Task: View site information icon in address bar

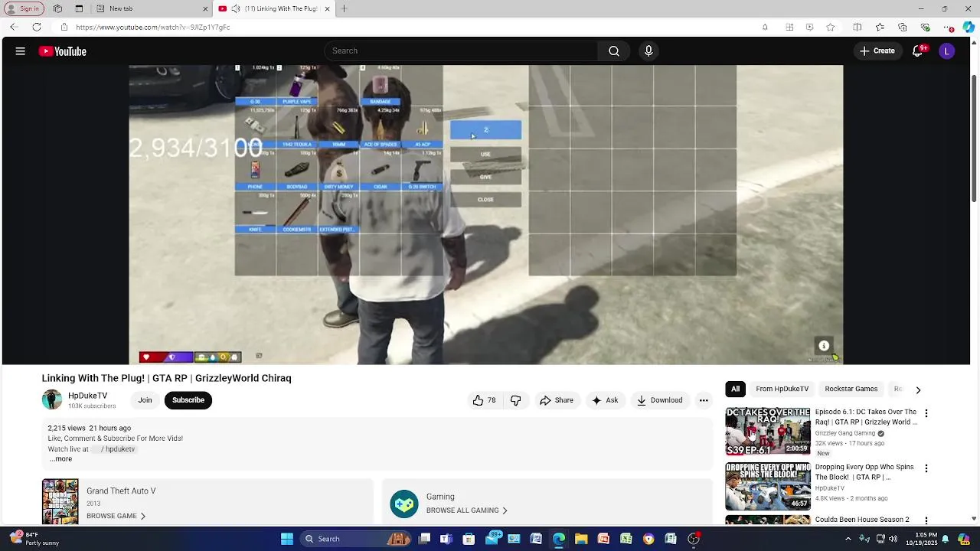Action: point(64,28)
